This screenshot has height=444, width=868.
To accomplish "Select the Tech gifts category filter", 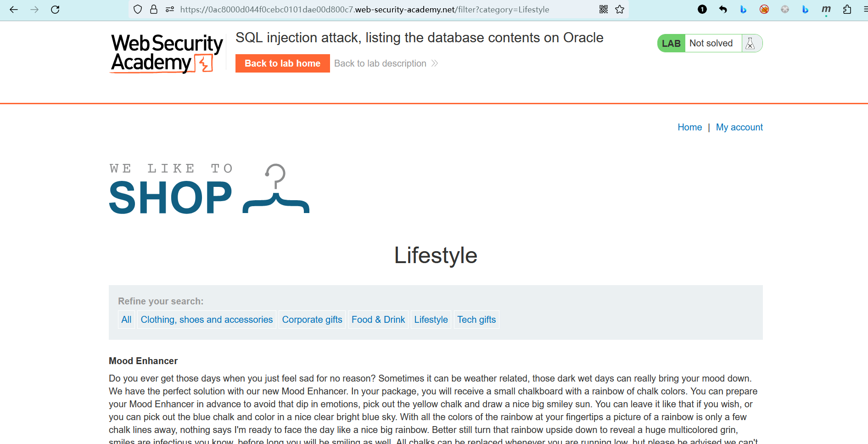I will click(x=476, y=320).
